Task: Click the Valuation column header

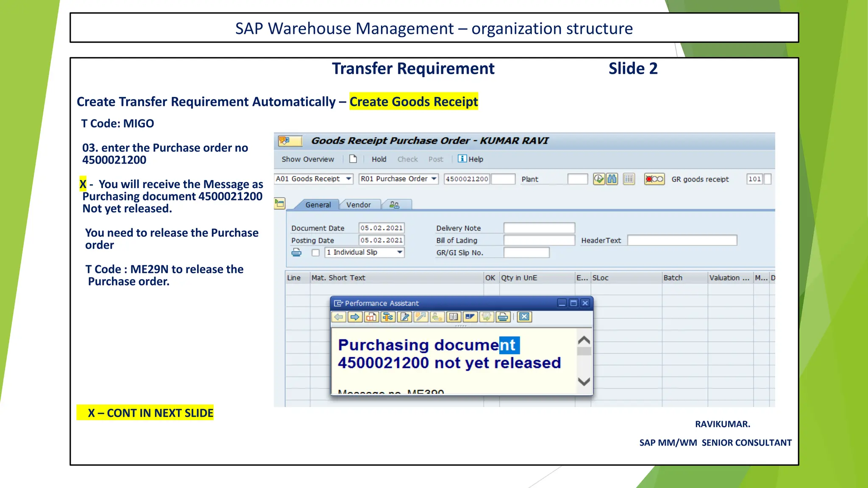Action: pos(731,278)
